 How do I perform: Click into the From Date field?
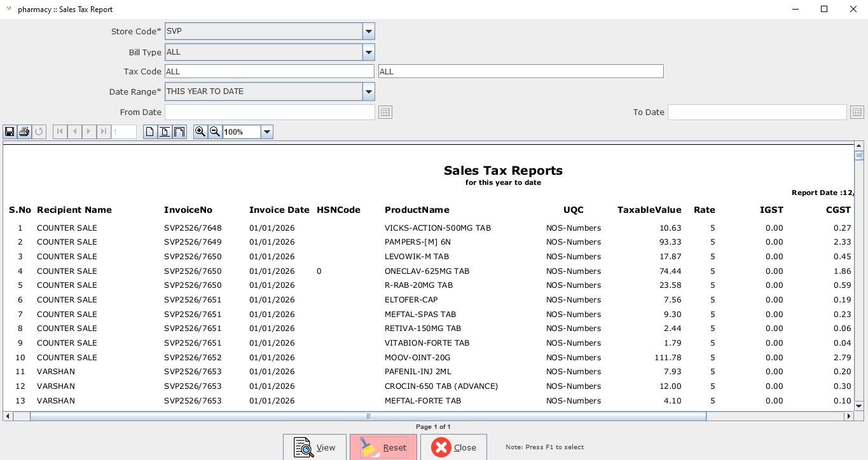(x=270, y=112)
